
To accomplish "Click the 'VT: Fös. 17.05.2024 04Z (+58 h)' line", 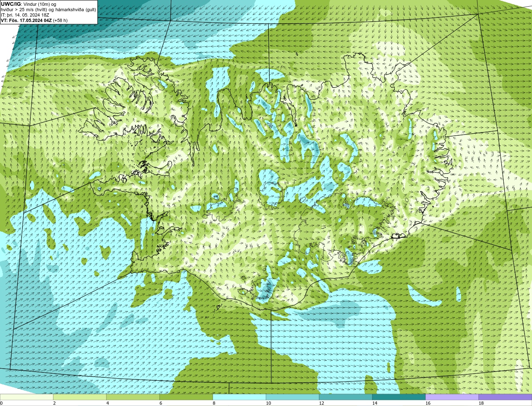I will [x=34, y=20].
